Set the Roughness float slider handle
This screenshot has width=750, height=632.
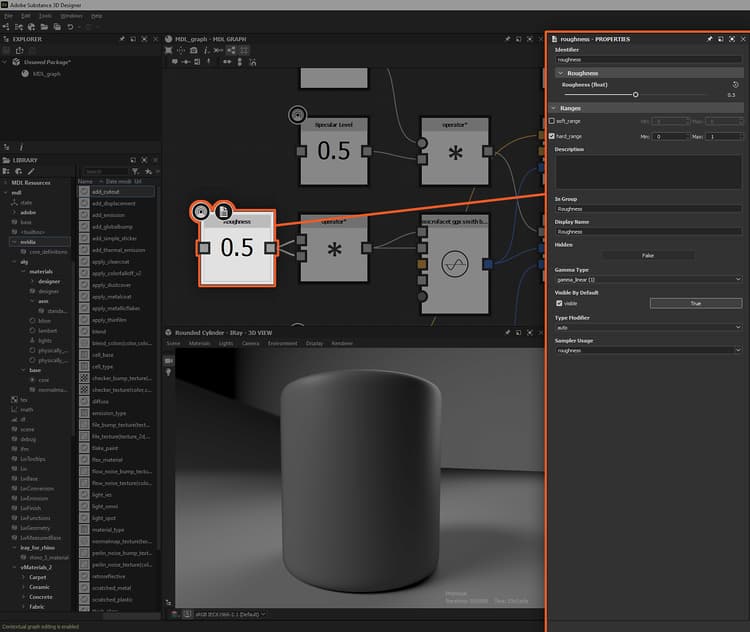click(636, 95)
